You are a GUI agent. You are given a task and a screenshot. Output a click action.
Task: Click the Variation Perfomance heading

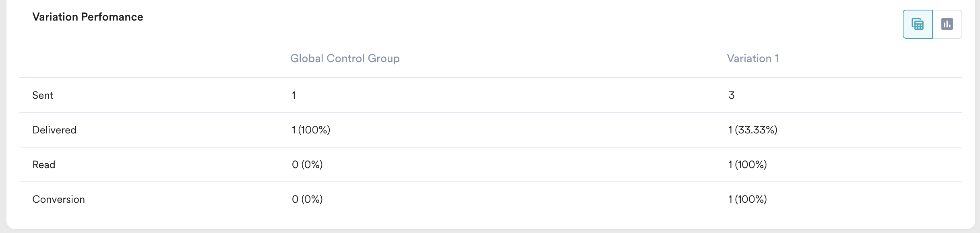point(88,17)
